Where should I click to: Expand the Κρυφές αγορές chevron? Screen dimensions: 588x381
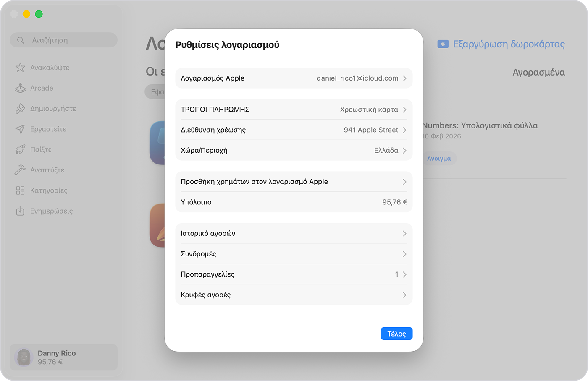(x=404, y=295)
